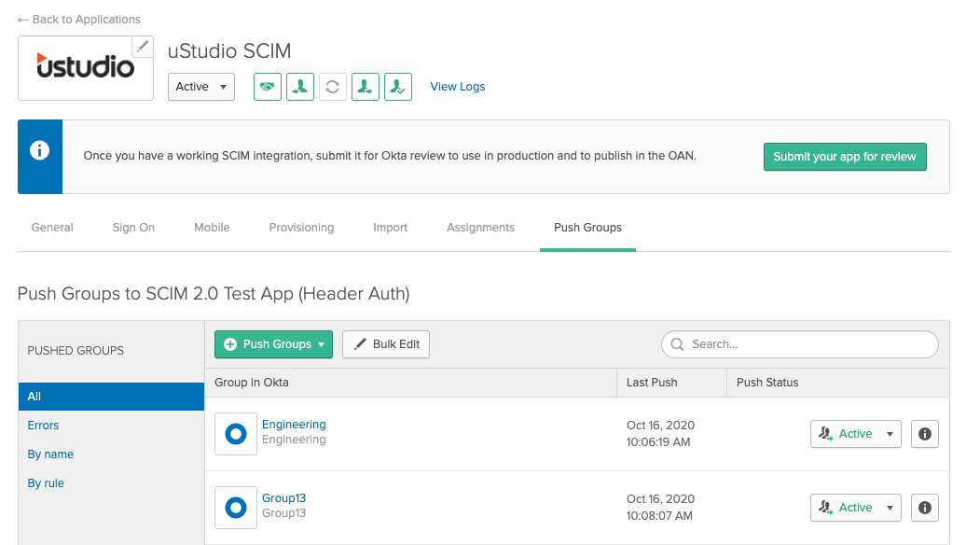Filter pushed groups By name
The width and height of the screenshot is (980, 545).
point(50,454)
